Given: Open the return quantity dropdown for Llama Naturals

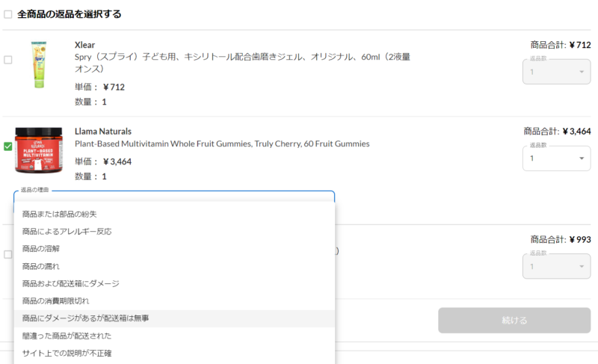Looking at the screenshot, I should pyautogui.click(x=556, y=158).
